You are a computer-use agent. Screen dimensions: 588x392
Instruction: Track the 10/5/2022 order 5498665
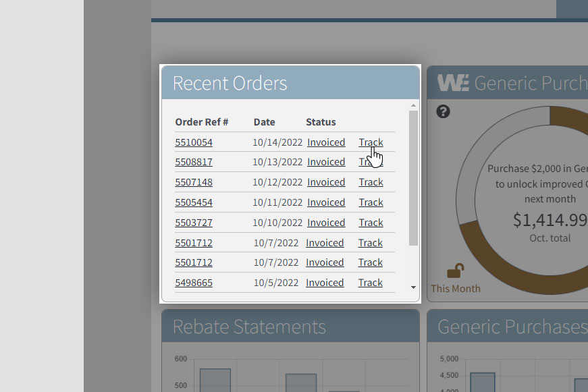pos(370,283)
